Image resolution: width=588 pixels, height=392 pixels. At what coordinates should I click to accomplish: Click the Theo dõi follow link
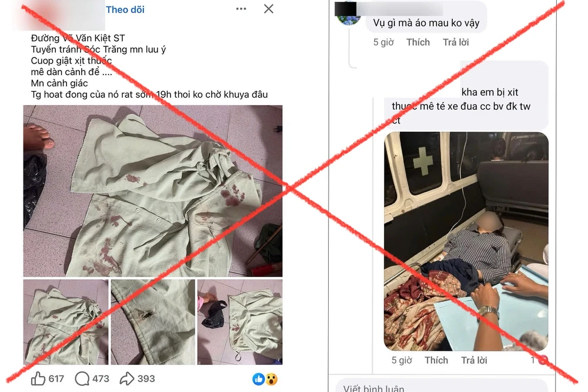click(125, 10)
